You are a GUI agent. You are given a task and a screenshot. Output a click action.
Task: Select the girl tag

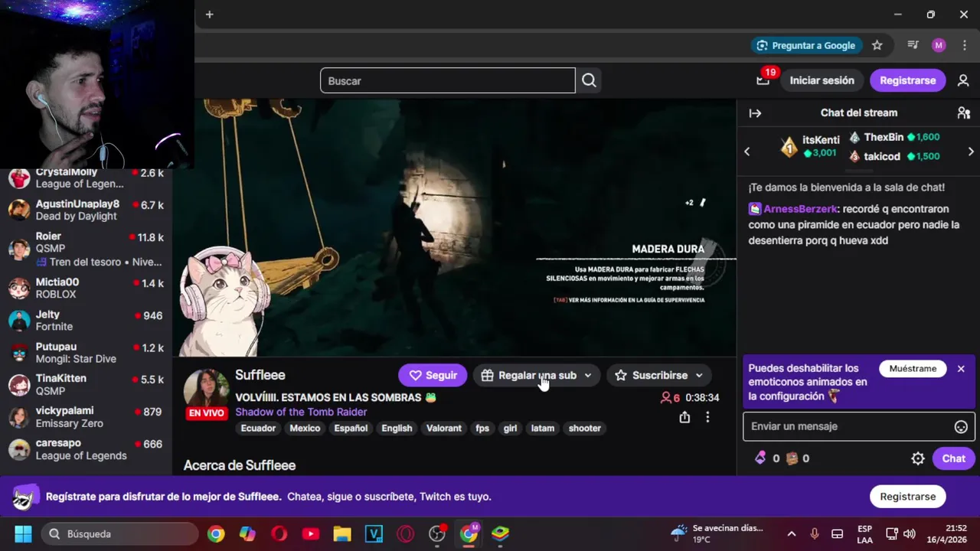(x=510, y=429)
